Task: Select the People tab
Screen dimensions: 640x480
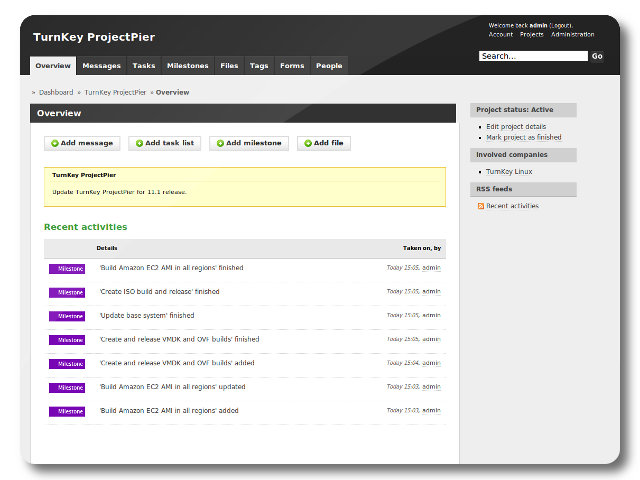Action: coord(329,66)
